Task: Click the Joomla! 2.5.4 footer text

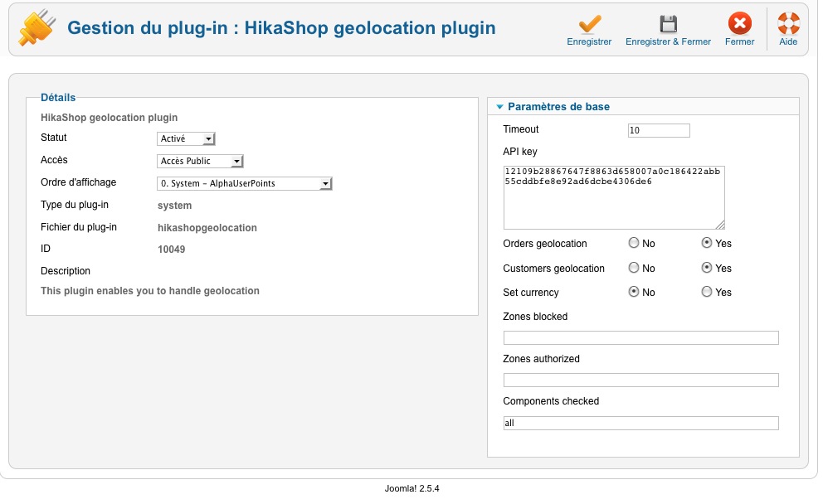Action: click(411, 488)
